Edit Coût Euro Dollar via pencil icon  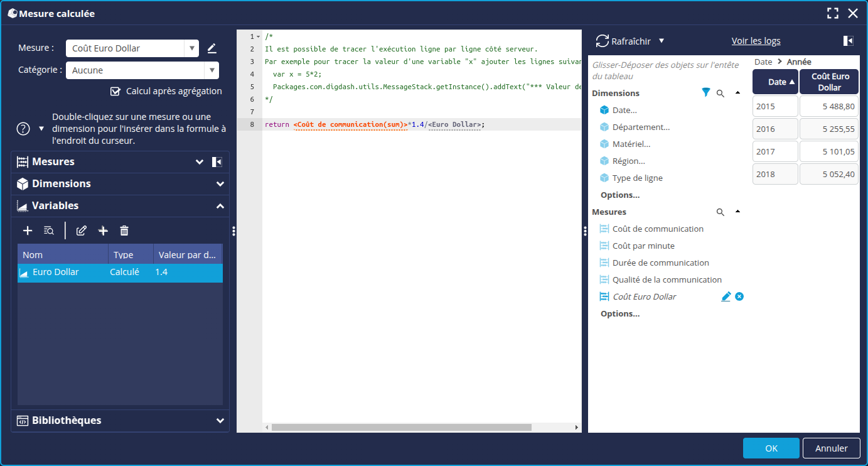pyautogui.click(x=726, y=296)
